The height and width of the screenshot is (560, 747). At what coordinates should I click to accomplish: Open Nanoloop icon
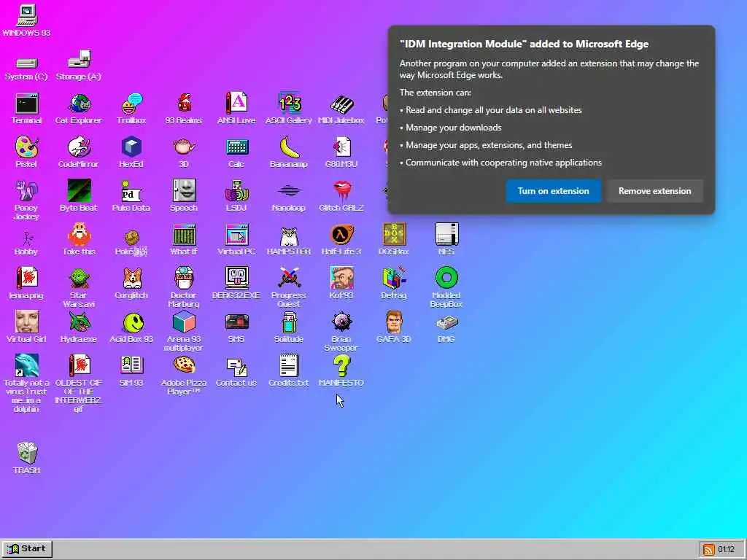[289, 191]
